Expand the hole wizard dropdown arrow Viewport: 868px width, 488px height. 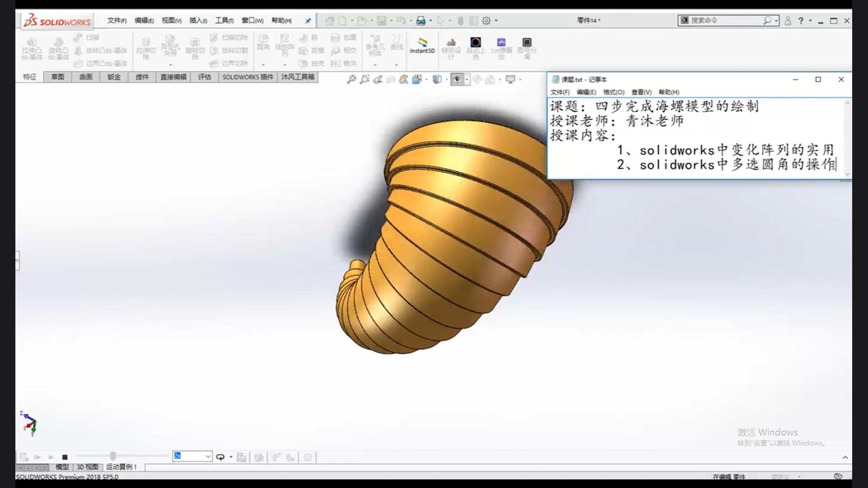click(x=170, y=65)
